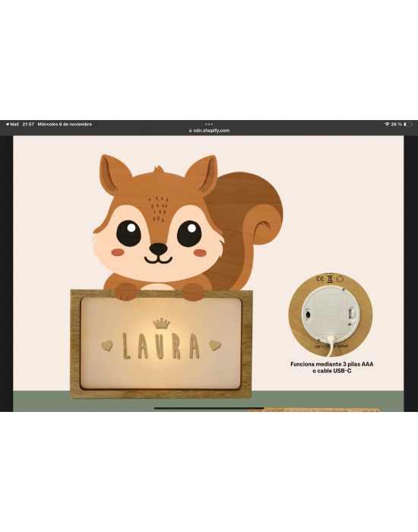Click the heart right of LAURA

[x=215, y=345]
